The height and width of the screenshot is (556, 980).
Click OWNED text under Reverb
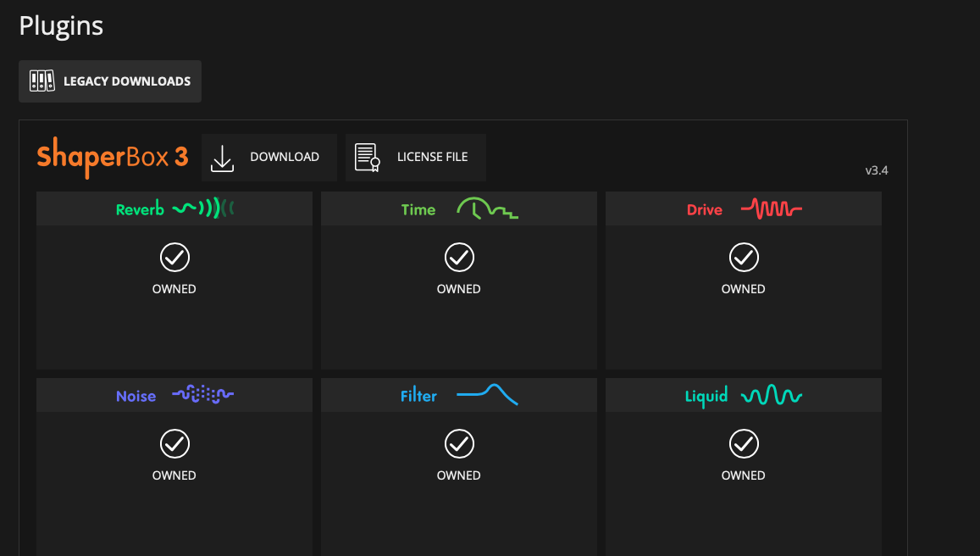174,289
